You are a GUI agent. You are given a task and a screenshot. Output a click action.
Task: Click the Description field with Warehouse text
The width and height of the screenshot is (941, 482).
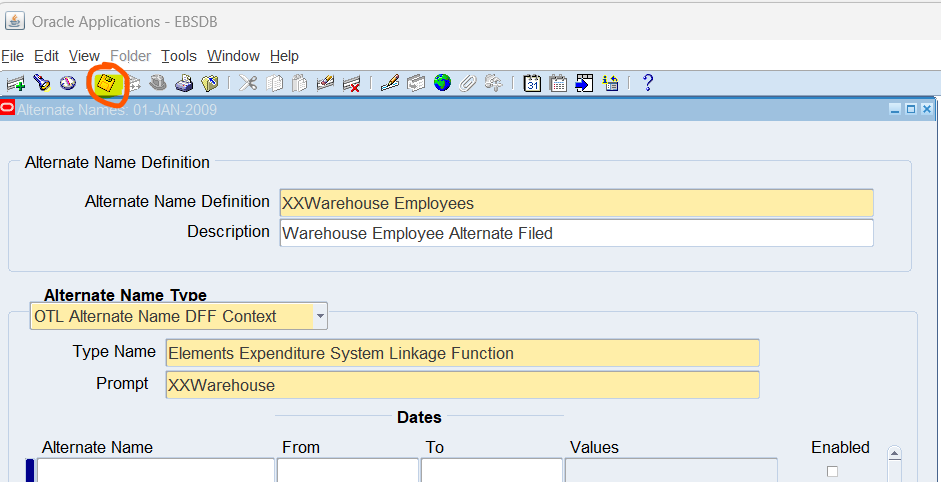[576, 233]
